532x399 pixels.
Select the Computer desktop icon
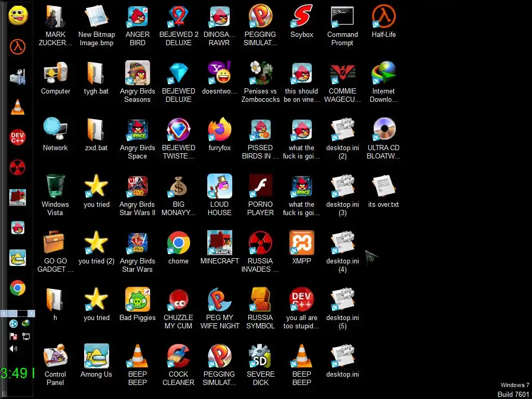pos(55,78)
